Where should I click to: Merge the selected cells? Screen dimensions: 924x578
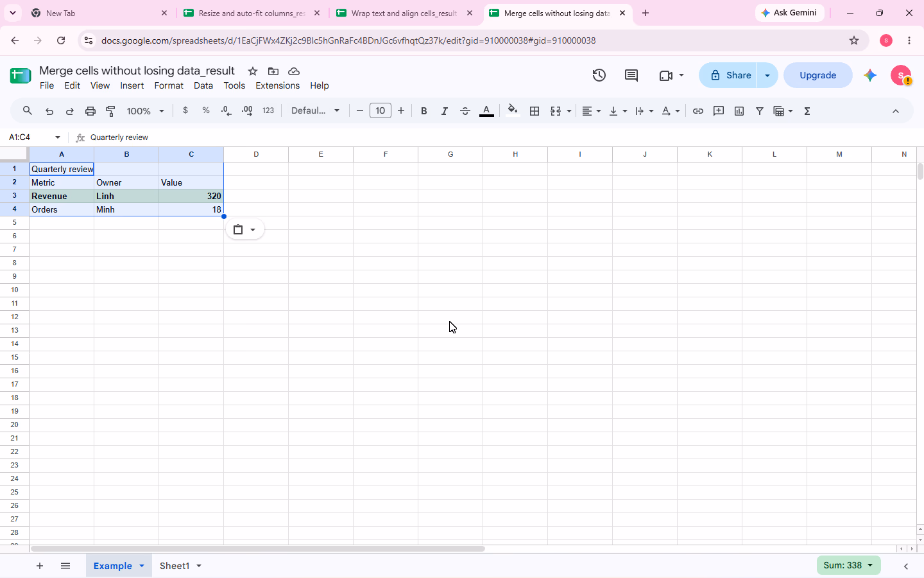click(x=556, y=111)
